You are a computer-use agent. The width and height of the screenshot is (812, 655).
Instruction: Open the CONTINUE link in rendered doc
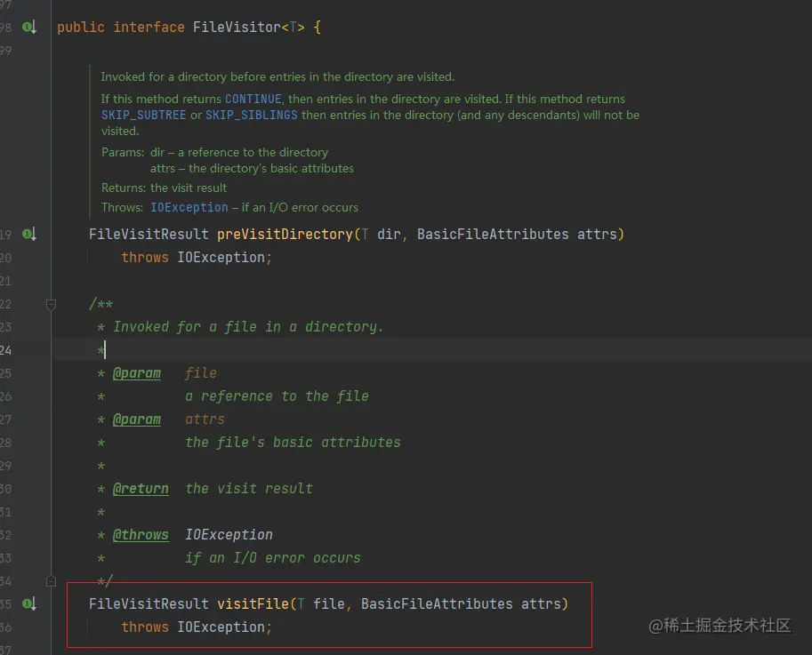pos(253,99)
